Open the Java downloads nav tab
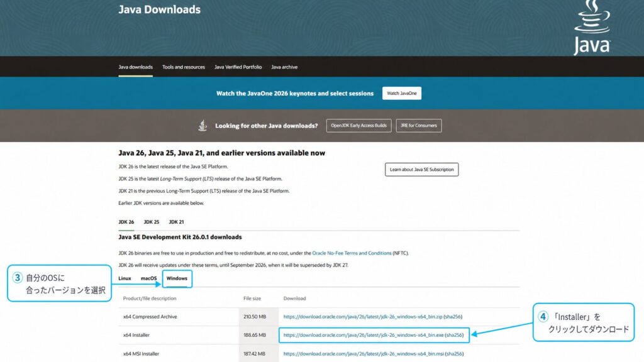The image size is (644, 362). (x=136, y=67)
